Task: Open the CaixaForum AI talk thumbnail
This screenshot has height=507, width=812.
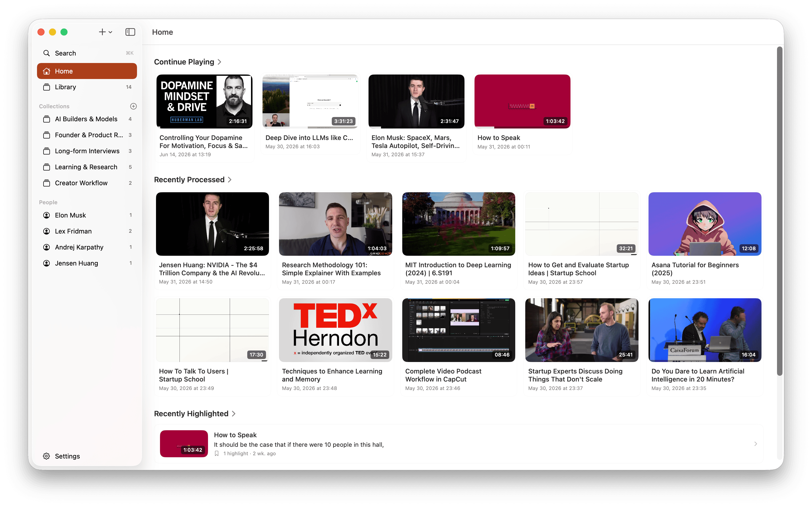Action: [705, 330]
